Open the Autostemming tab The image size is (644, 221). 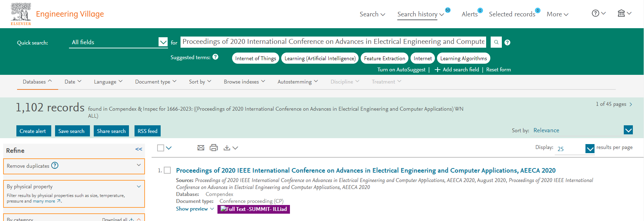(x=298, y=81)
